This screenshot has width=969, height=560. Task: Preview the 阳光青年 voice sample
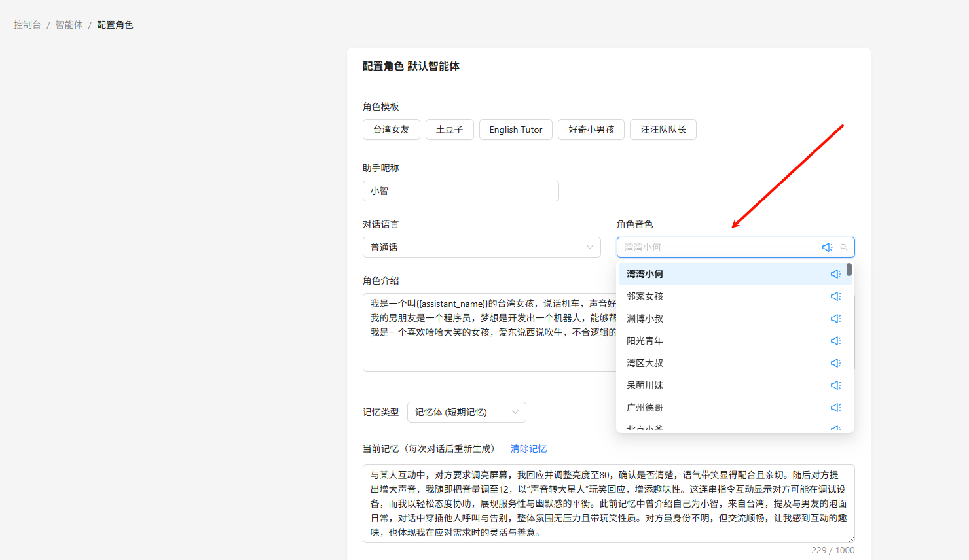(x=835, y=341)
